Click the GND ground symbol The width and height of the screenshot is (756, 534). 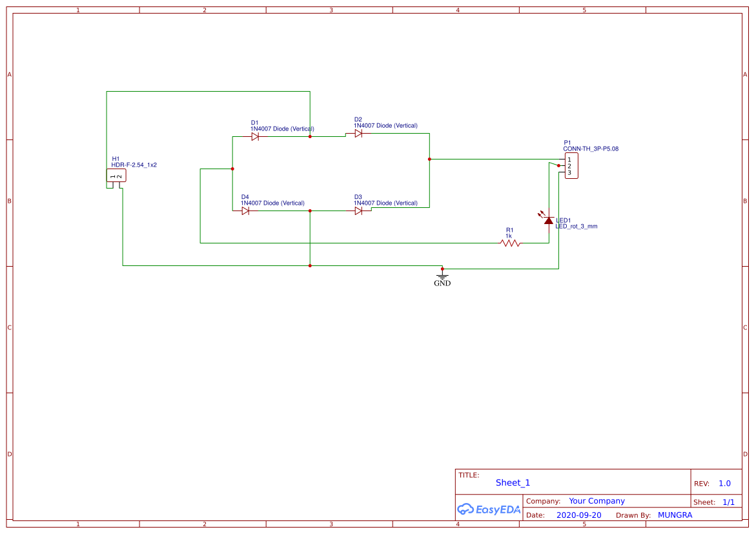pos(442,278)
